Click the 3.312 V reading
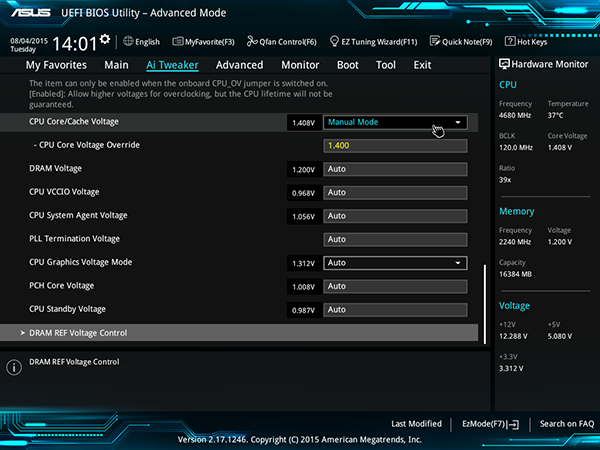 click(x=511, y=368)
